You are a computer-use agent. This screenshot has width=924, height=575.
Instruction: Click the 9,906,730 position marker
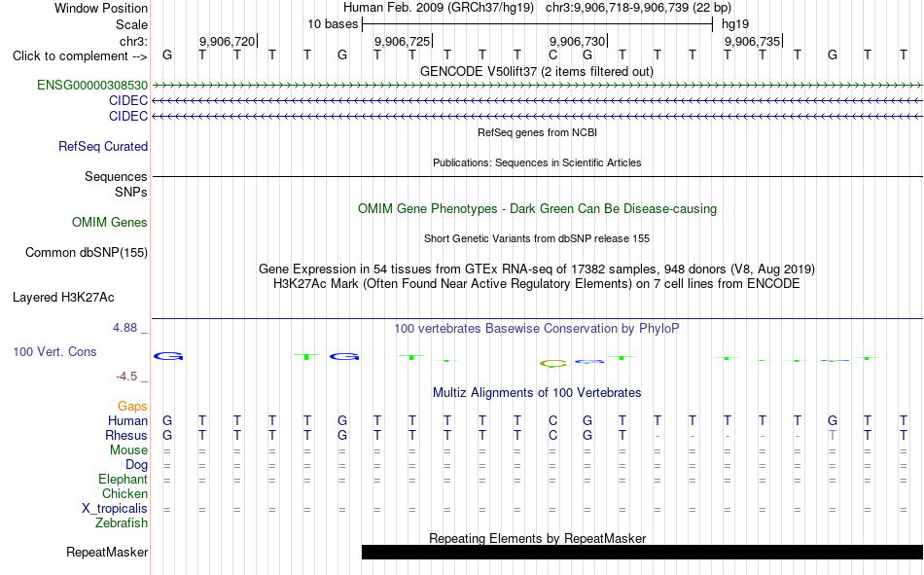click(578, 41)
